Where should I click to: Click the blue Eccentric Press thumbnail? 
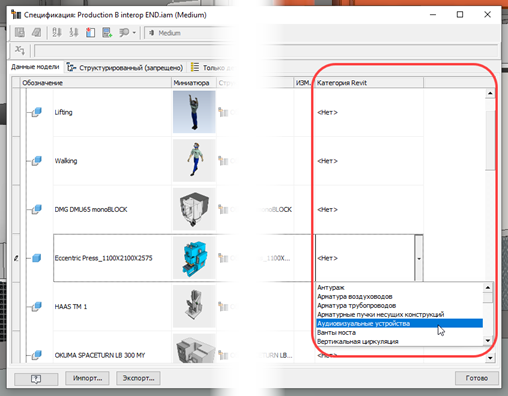(194, 258)
